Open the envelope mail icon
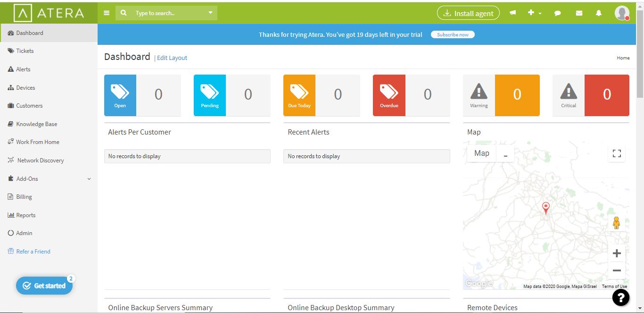This screenshot has height=313, width=644. 579,13
